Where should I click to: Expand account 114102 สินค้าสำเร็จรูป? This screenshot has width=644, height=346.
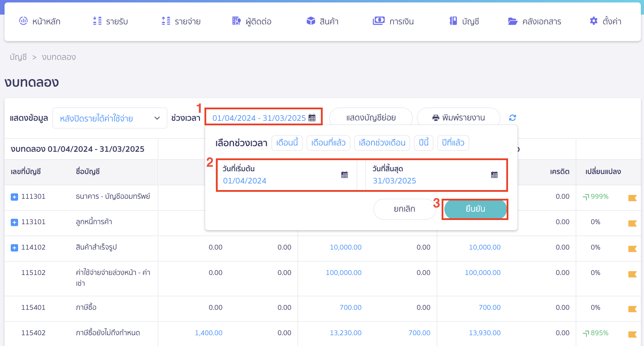click(x=14, y=247)
